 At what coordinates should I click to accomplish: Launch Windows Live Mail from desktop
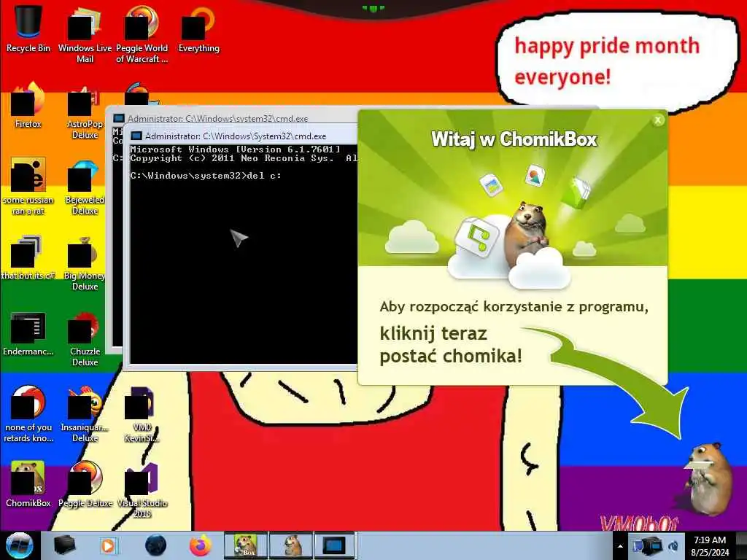tap(85, 34)
